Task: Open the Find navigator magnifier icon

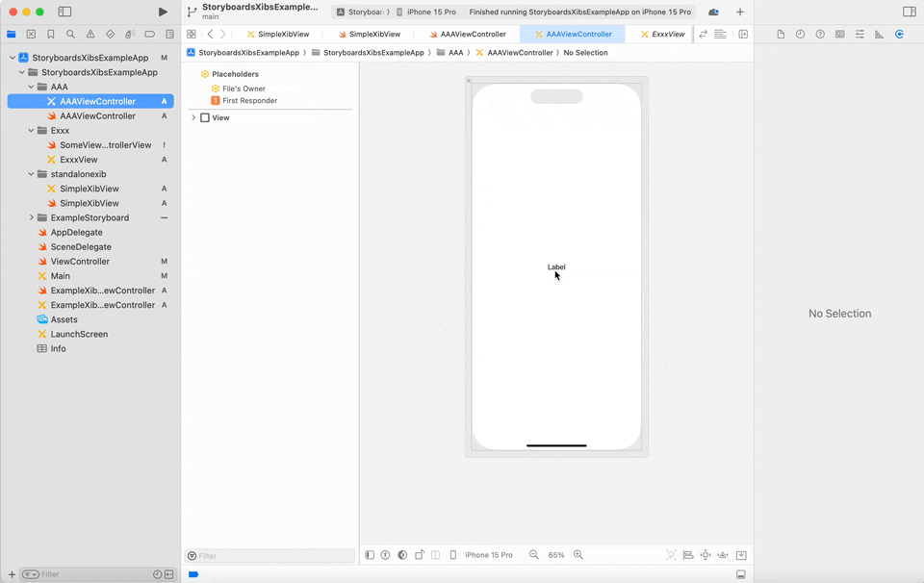Action: (x=70, y=34)
